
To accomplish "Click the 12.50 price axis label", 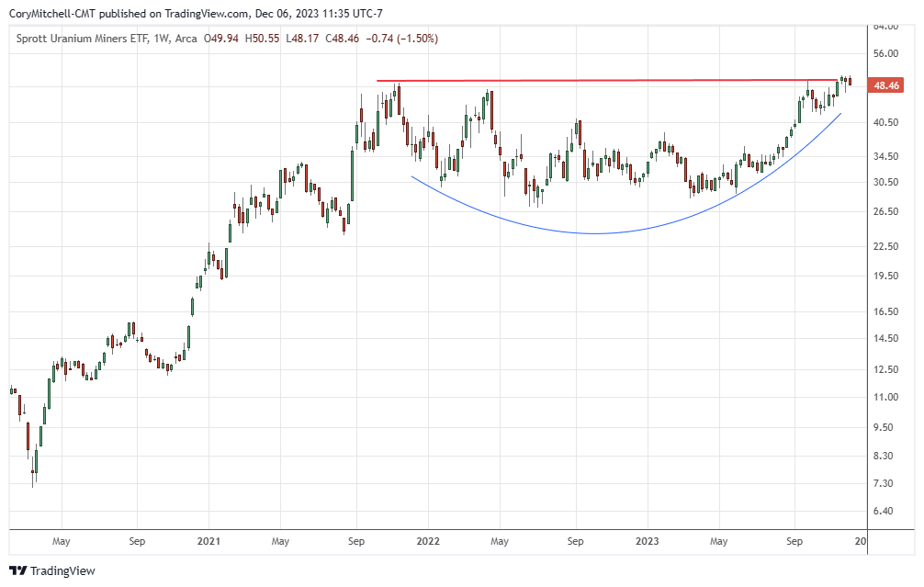I will coord(885,369).
